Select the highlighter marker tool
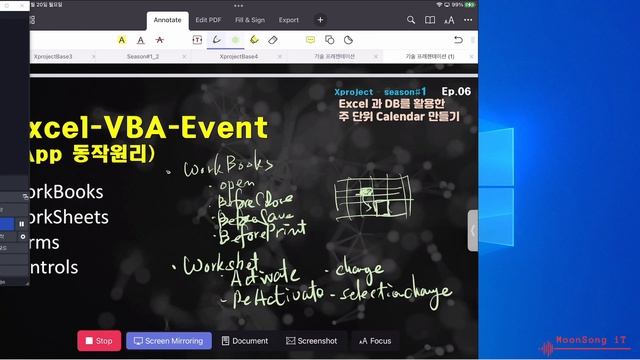This screenshot has width=640, height=360. [x=254, y=40]
